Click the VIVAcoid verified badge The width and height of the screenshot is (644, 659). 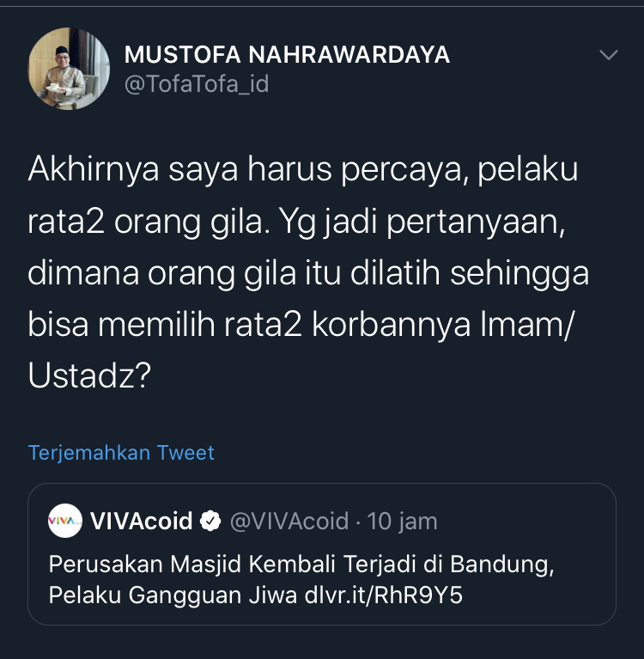(210, 522)
